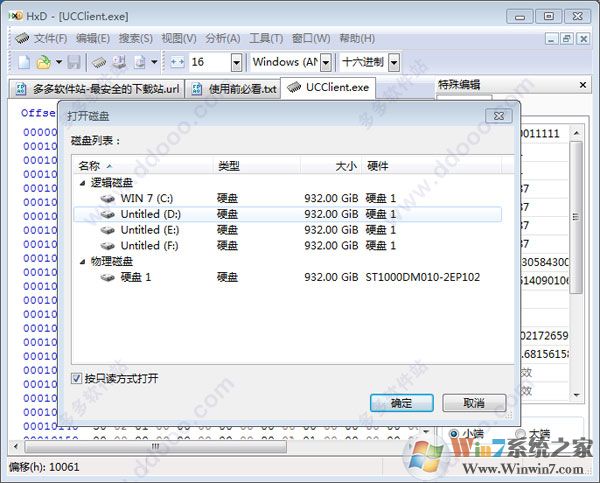Screen dimensions: 600x483
Task: Click the Open file folder icon
Action: 44,62
